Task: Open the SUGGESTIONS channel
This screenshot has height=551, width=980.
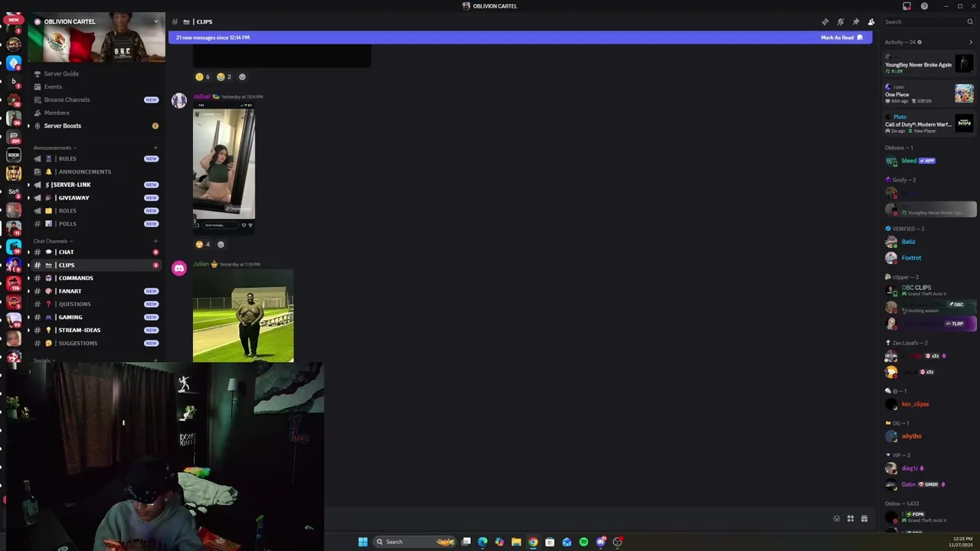Action: click(x=96, y=343)
